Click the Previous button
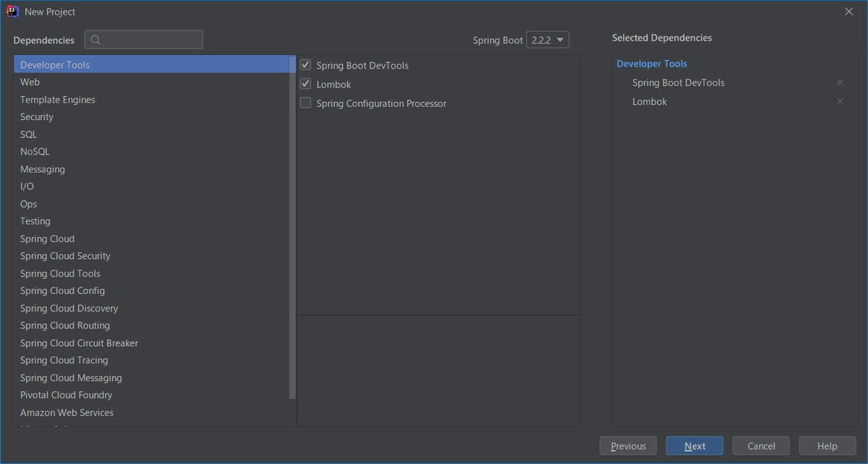The width and height of the screenshot is (868, 464). [628, 446]
